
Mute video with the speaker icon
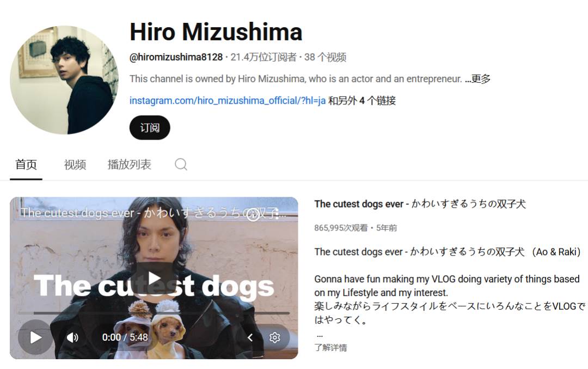click(72, 337)
